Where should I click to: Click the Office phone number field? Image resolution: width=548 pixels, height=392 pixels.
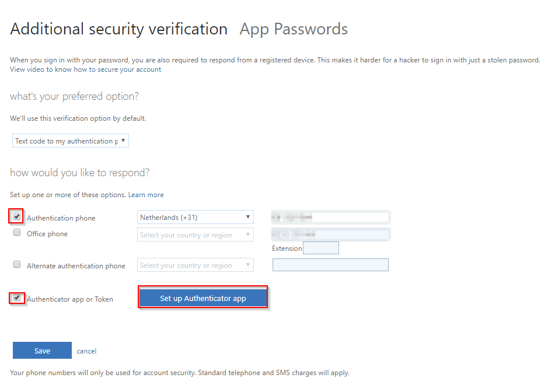pos(331,235)
